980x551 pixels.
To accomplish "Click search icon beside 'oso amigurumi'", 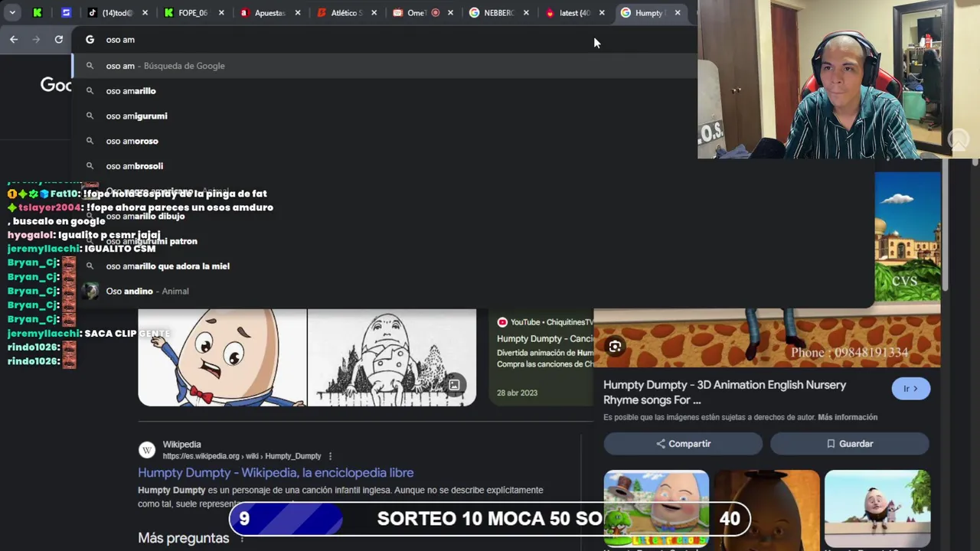I will (x=90, y=116).
